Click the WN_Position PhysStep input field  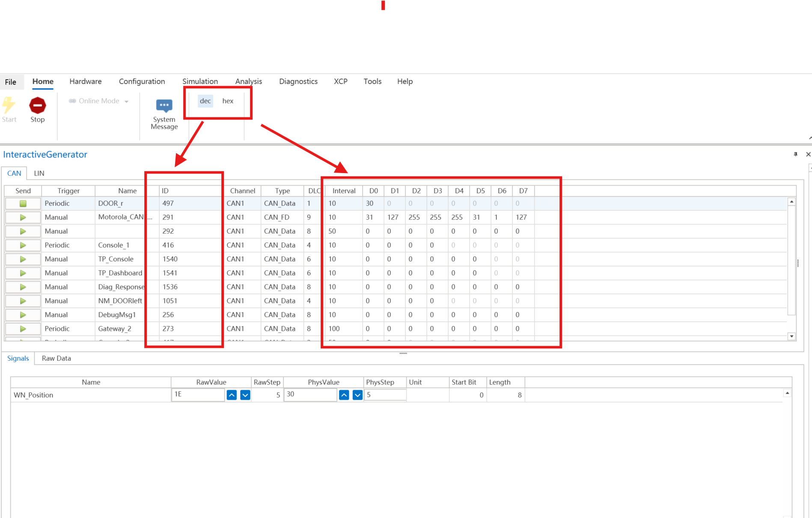click(x=385, y=395)
